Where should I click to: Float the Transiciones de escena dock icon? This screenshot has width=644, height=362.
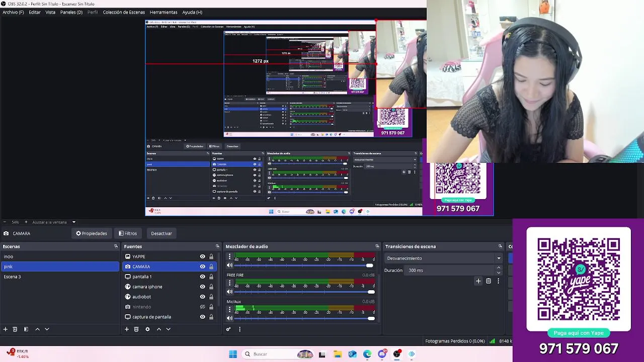click(500, 246)
